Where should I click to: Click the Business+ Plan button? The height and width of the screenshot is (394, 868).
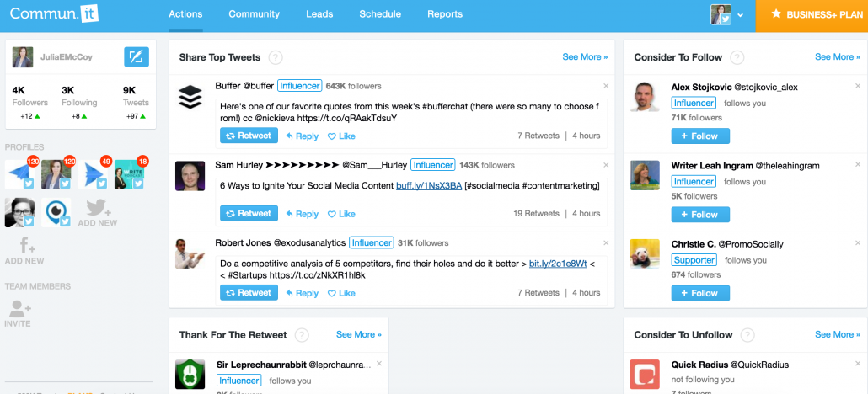812,15
